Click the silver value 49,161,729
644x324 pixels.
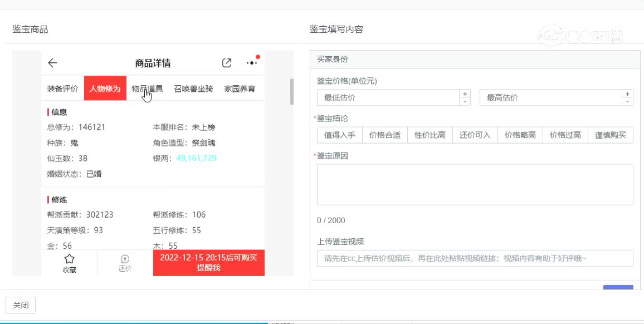click(x=196, y=158)
